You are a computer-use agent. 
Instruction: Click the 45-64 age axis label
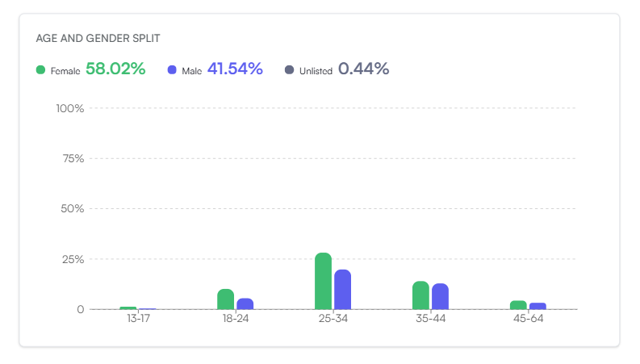[528, 319]
